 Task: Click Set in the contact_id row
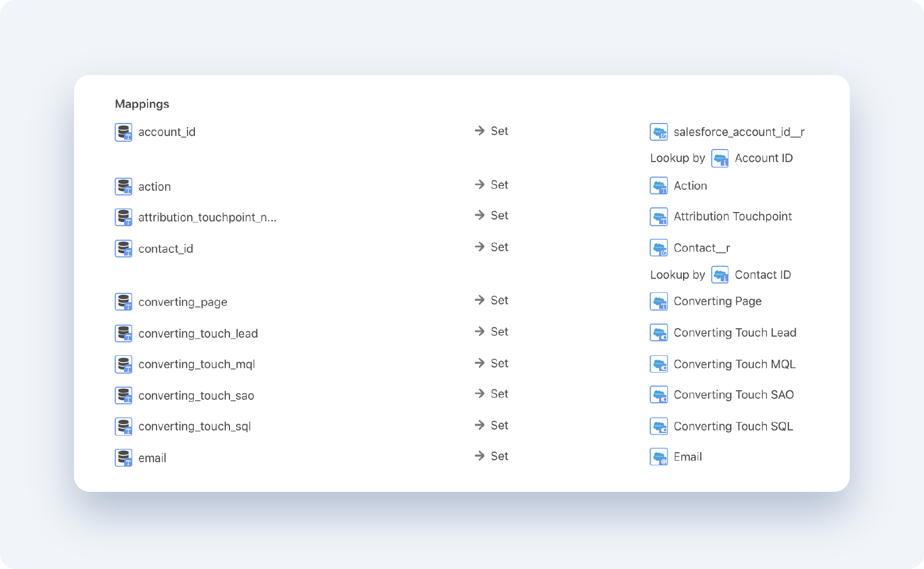coord(499,248)
